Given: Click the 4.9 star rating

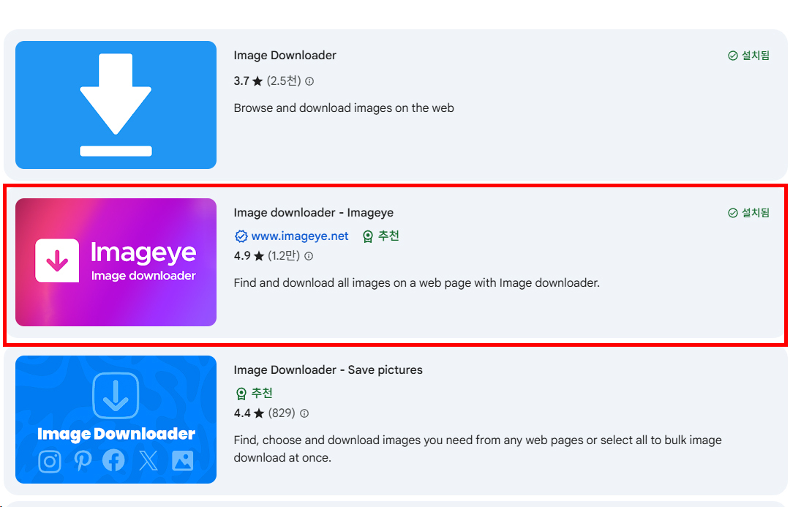Looking at the screenshot, I should [249, 256].
